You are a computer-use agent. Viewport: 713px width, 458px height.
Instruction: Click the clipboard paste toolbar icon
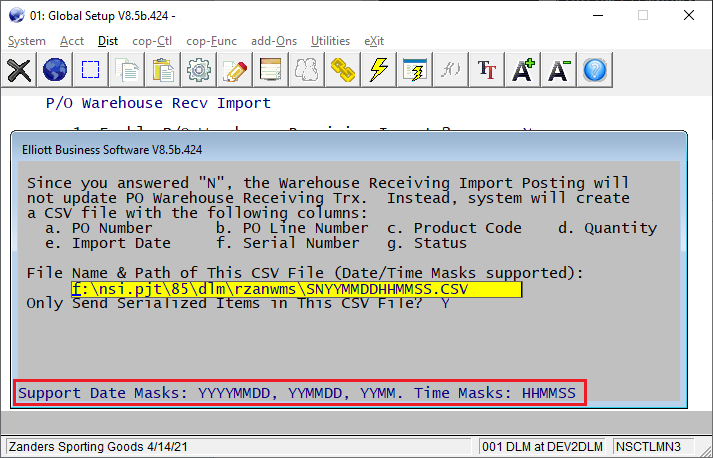click(x=162, y=70)
